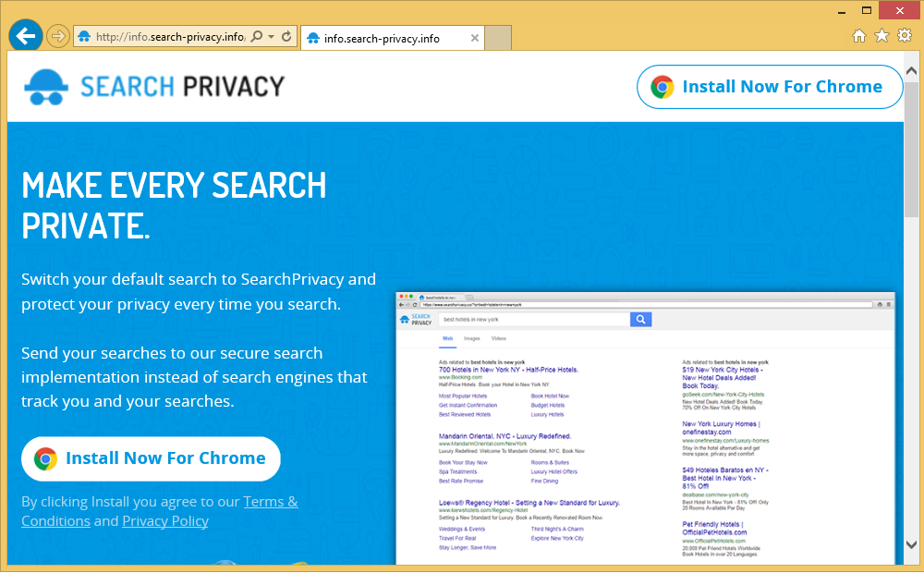The height and width of the screenshot is (573, 924).
Task: Click the search results preview screenshot
Action: pyautogui.click(x=645, y=429)
